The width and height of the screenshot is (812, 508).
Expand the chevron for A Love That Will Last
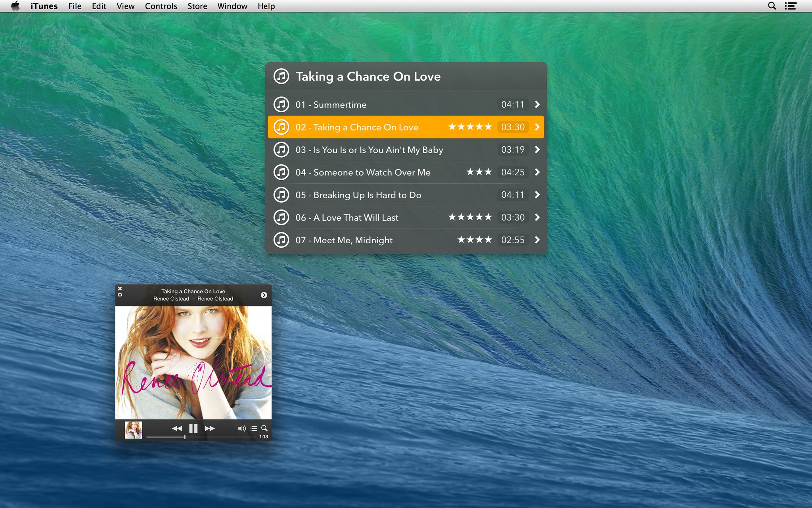coord(537,217)
